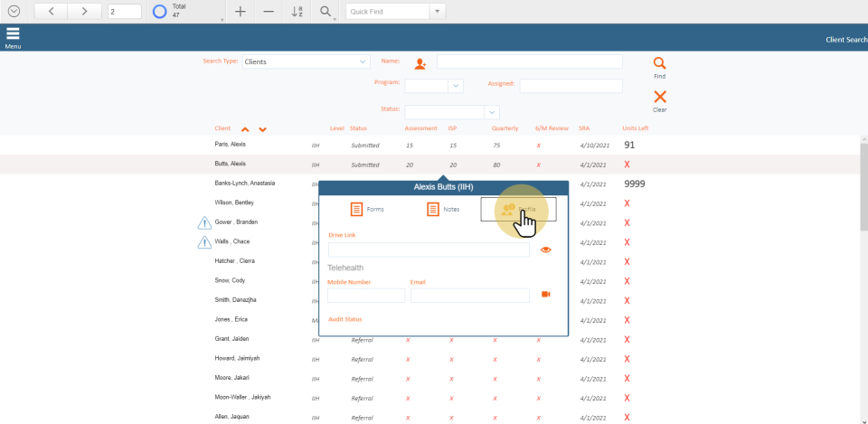Start telehealth with the video camera icon

[x=545, y=295]
